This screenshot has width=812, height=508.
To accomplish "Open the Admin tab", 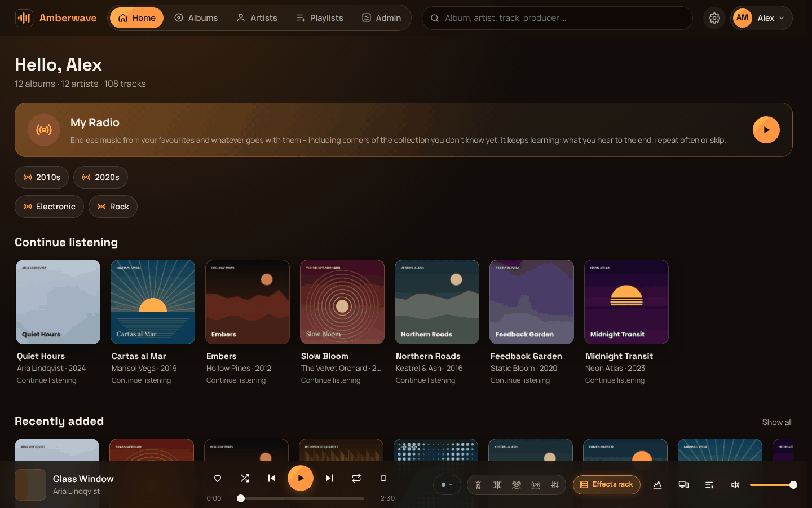I will click(x=381, y=18).
